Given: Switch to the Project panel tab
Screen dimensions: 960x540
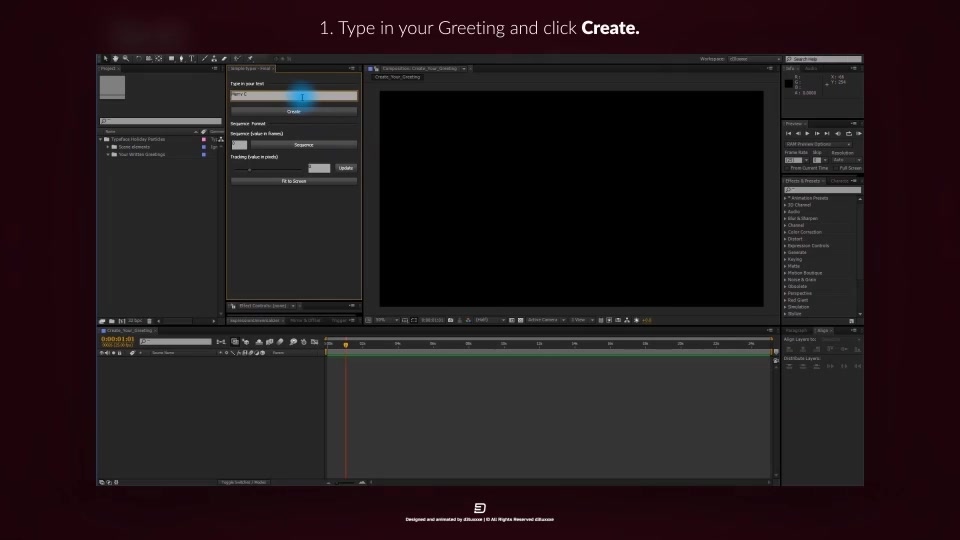Looking at the screenshot, I should pyautogui.click(x=108, y=69).
